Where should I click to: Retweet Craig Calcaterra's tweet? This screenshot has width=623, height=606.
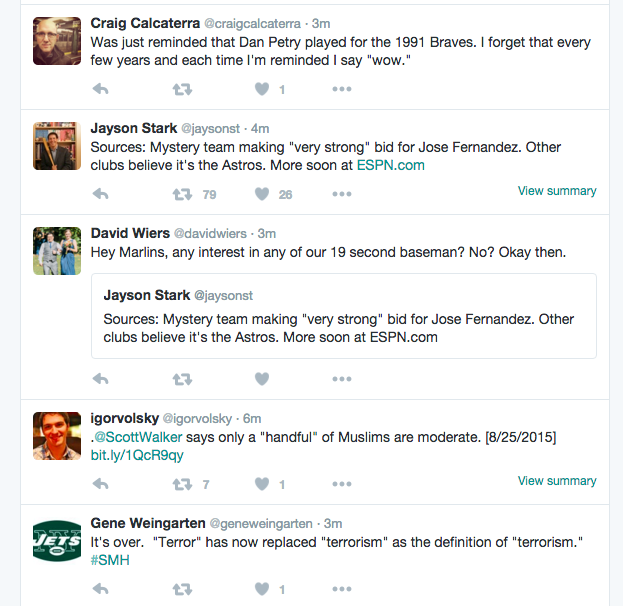(182, 89)
